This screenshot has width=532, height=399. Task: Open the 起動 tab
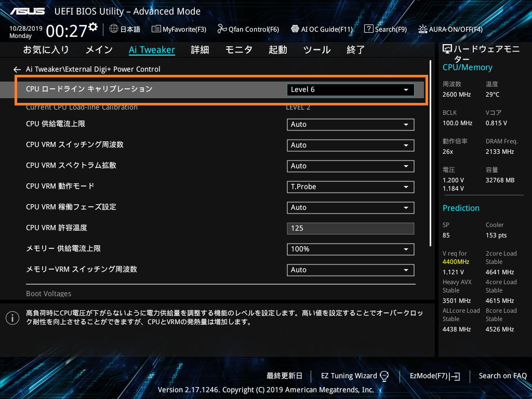click(x=278, y=50)
